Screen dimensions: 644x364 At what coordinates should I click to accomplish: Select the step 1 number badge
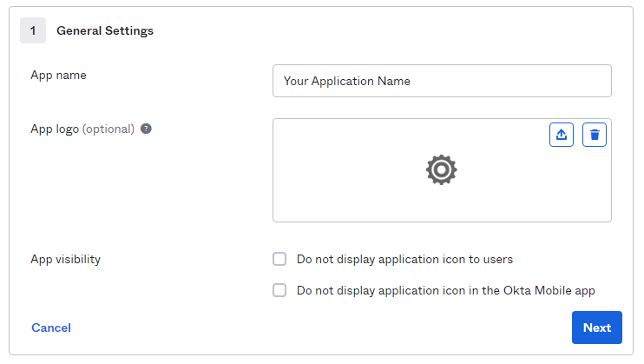tap(33, 30)
